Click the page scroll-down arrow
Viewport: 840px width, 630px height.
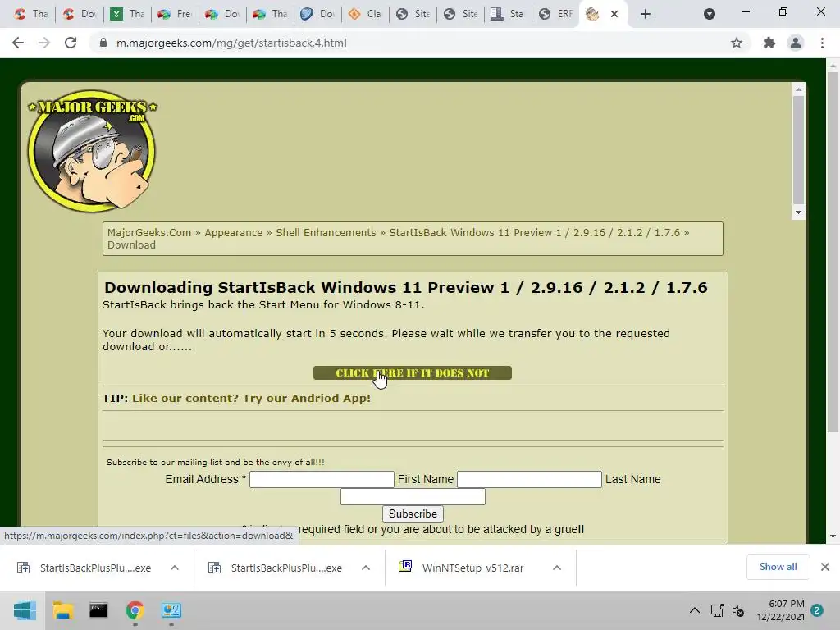pyautogui.click(x=833, y=536)
